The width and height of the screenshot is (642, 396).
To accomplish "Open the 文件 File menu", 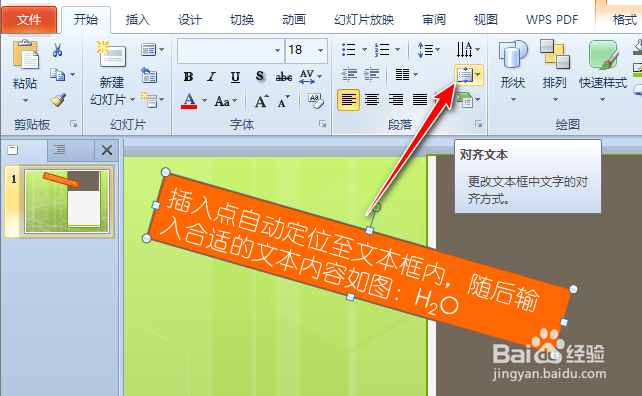I will 29,19.
